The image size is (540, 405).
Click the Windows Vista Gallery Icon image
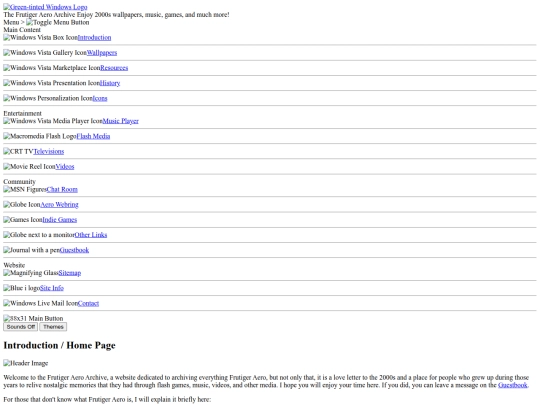click(45, 53)
